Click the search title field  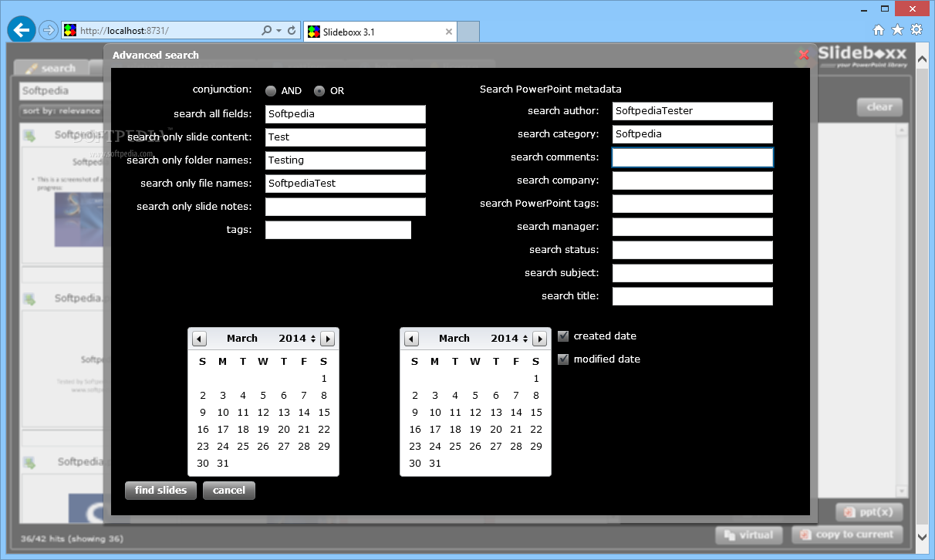coord(693,296)
